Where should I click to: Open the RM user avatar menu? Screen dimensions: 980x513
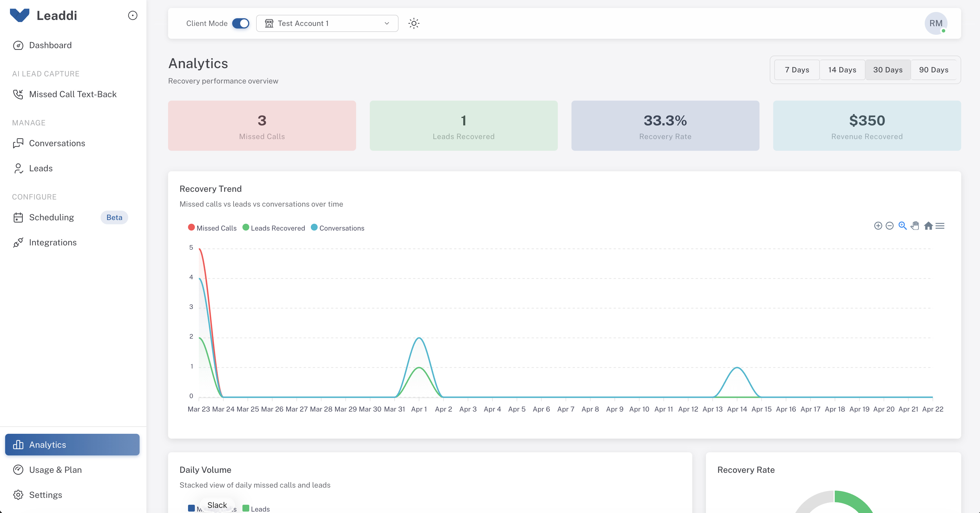point(936,23)
